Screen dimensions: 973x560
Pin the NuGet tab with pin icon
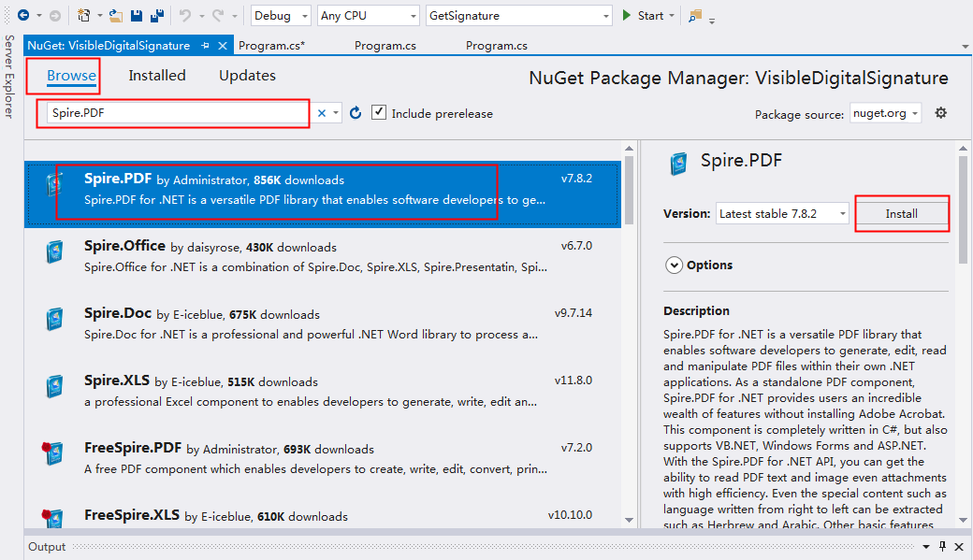pos(207,45)
